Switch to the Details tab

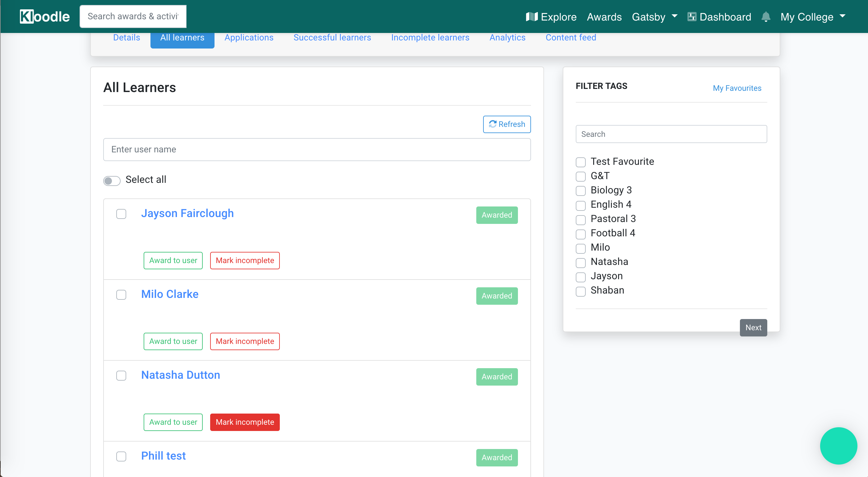(x=126, y=37)
